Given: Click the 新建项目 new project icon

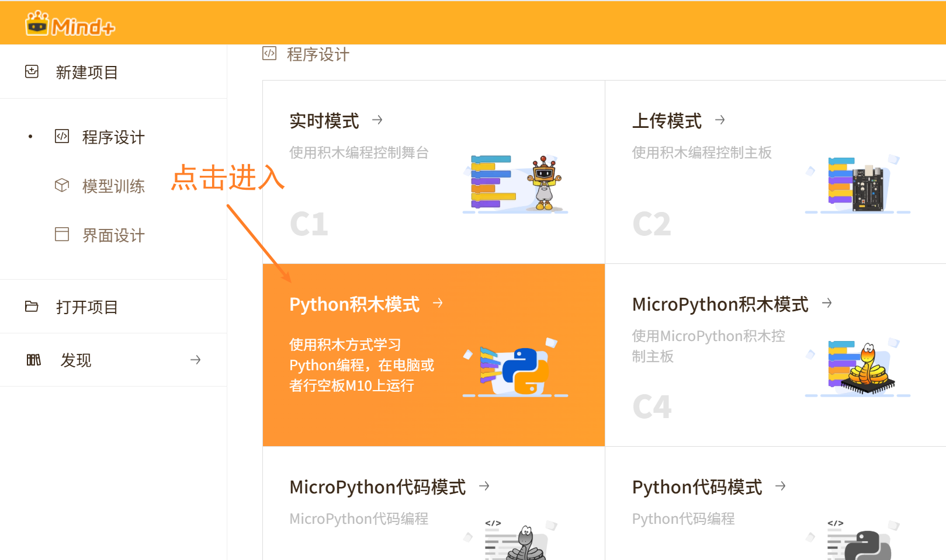Looking at the screenshot, I should click(x=32, y=72).
